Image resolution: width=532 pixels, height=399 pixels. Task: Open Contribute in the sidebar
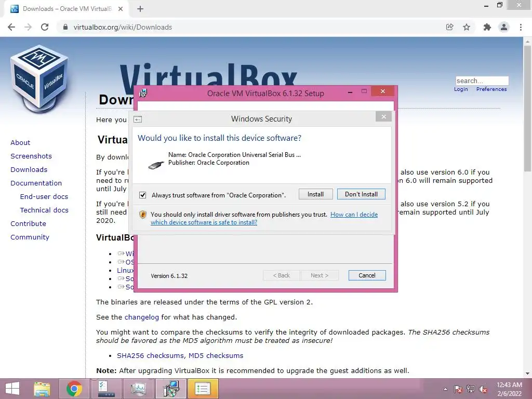point(28,223)
